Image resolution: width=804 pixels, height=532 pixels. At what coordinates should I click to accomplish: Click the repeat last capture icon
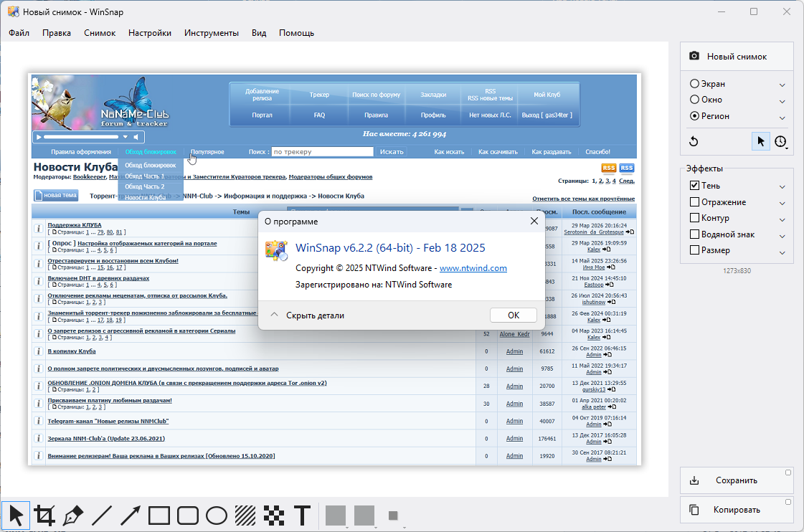click(694, 141)
